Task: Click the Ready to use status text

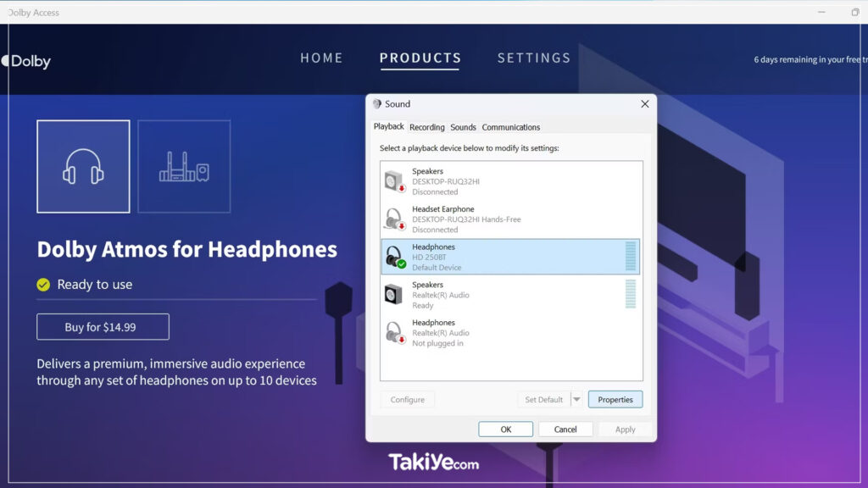Action: 95,285
